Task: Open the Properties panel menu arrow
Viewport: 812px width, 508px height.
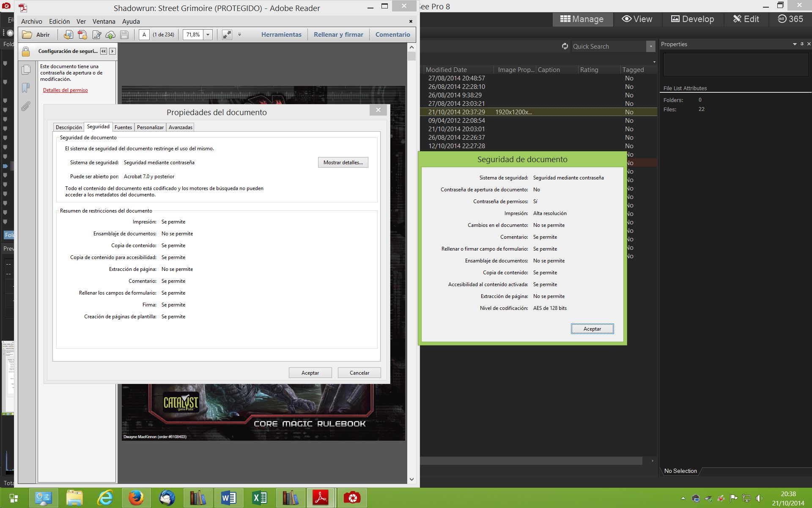Action: (x=795, y=44)
